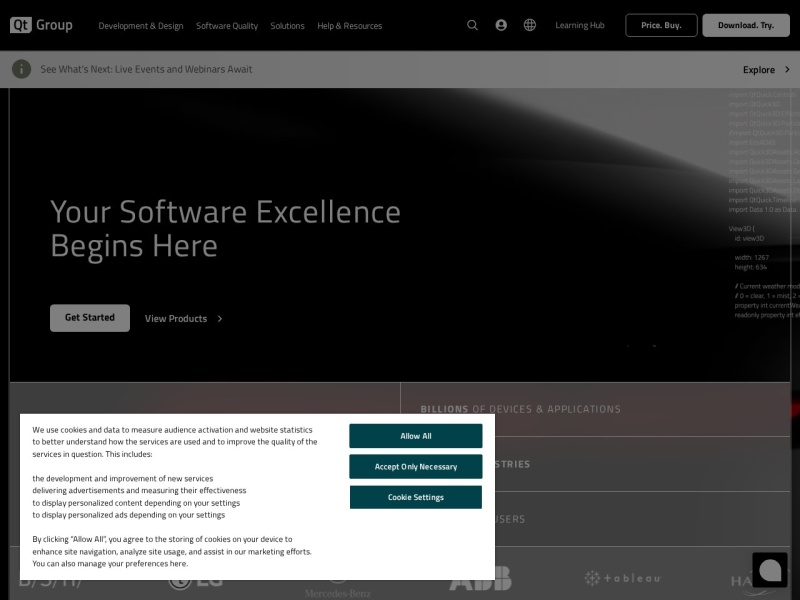
Task: Click the Billions of Devices & Applications row
Action: (x=595, y=409)
